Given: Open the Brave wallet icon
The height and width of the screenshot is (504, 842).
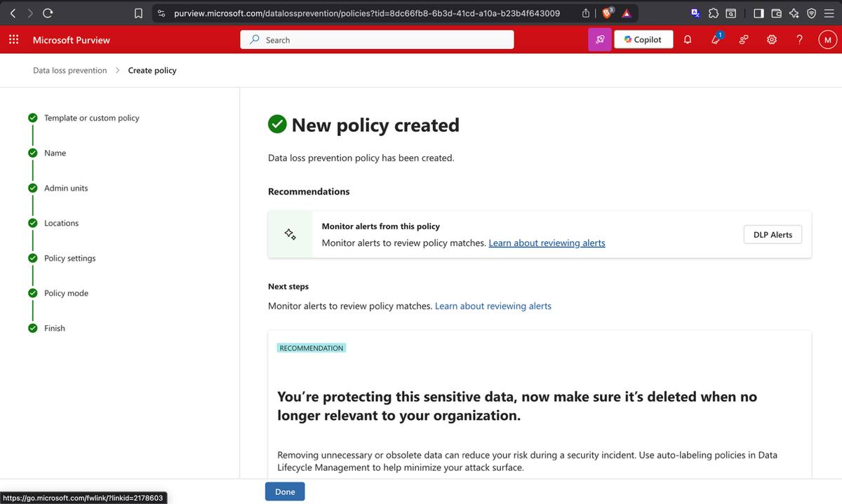Looking at the screenshot, I should (x=777, y=13).
